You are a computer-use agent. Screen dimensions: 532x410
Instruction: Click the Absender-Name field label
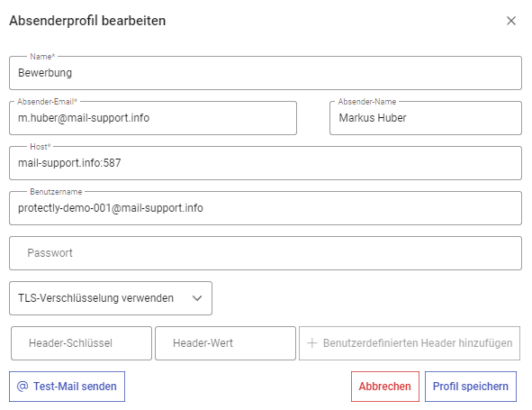click(x=367, y=102)
